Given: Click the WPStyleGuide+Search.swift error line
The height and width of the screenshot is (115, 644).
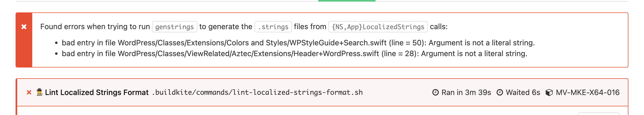Looking at the screenshot, I should [298, 43].
